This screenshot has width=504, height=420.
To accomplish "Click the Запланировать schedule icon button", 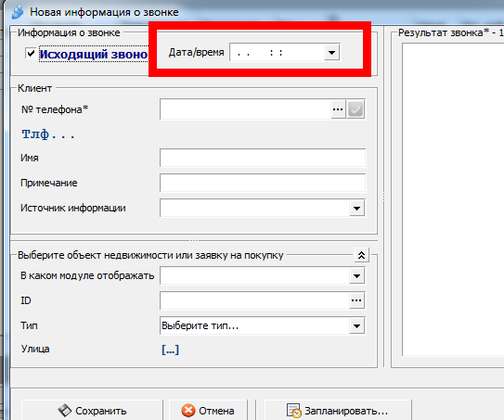I will click(338, 411).
